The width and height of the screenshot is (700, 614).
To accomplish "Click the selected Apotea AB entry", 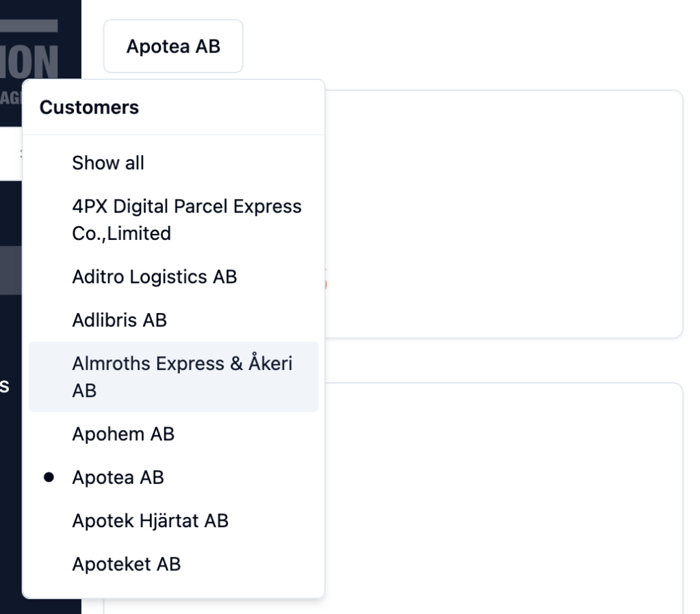I will click(118, 477).
